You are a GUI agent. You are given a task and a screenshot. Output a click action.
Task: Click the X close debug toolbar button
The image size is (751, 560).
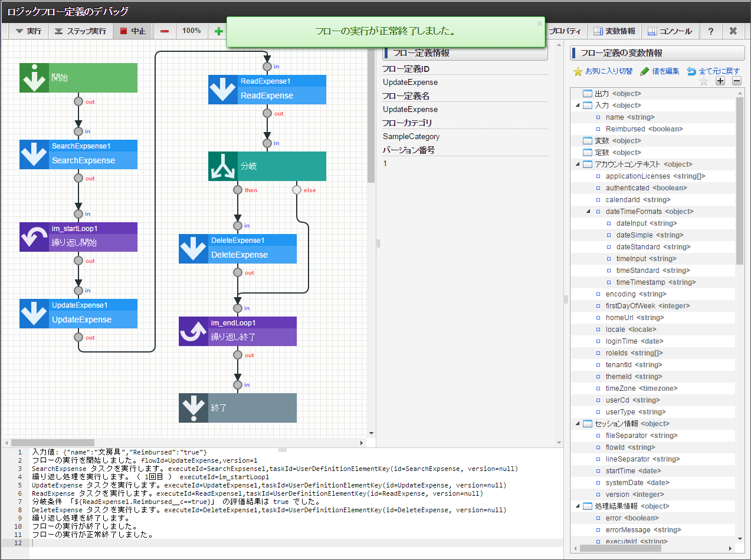(733, 31)
